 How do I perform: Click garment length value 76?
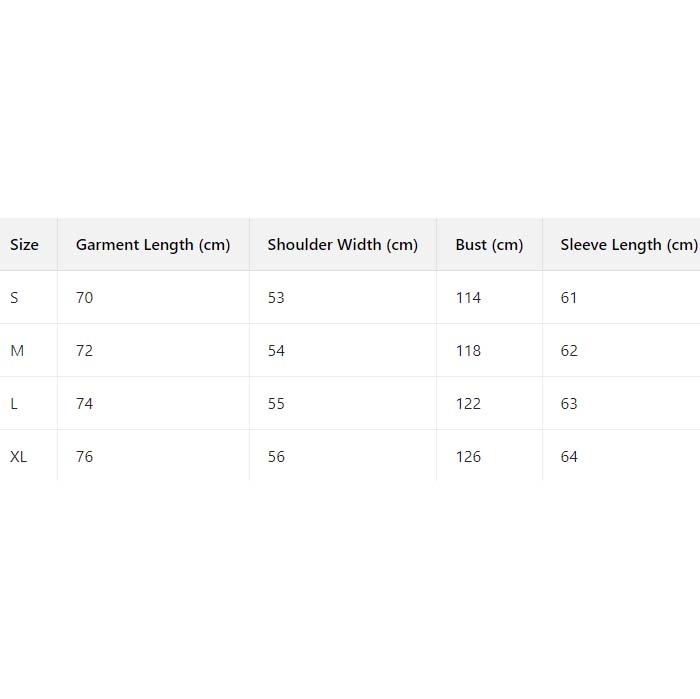(85, 457)
